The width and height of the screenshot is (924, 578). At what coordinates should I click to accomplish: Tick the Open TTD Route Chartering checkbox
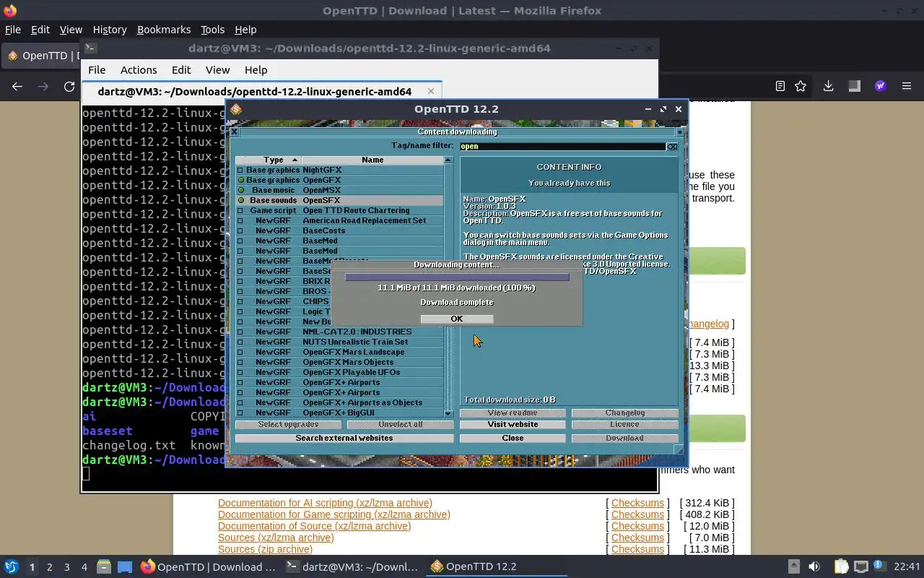pos(240,210)
